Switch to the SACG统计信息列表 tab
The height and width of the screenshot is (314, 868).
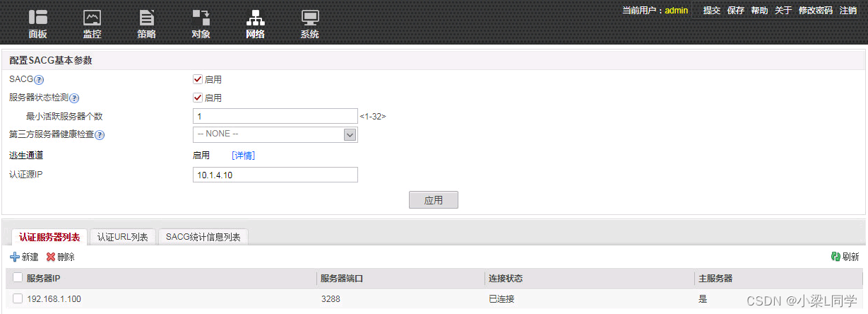click(x=203, y=237)
